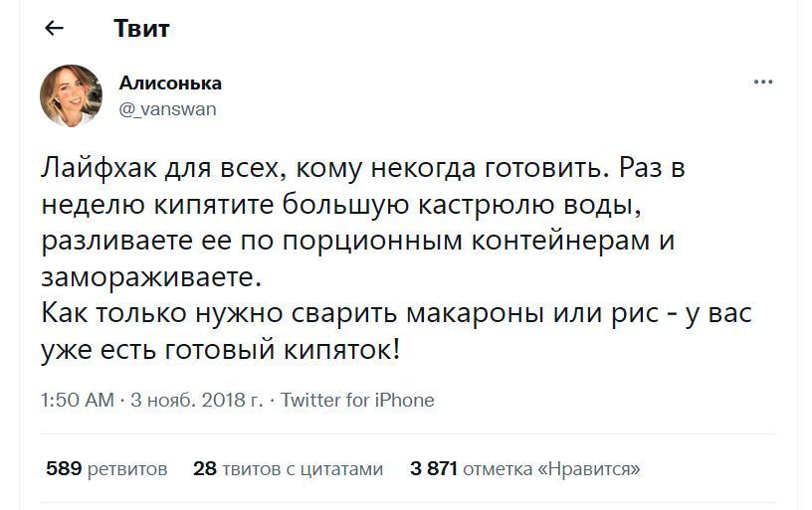Open the Twitter for iPhone source link

(x=357, y=400)
